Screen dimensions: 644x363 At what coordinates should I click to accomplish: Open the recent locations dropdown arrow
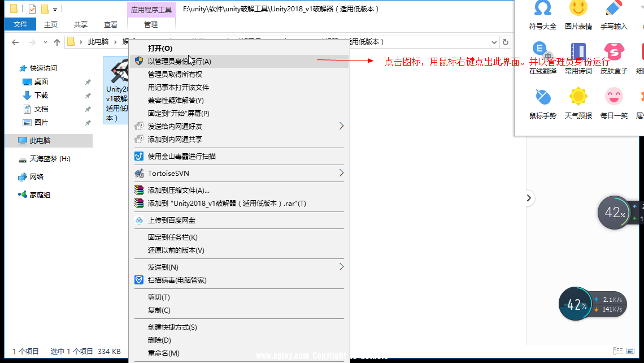(x=45, y=42)
